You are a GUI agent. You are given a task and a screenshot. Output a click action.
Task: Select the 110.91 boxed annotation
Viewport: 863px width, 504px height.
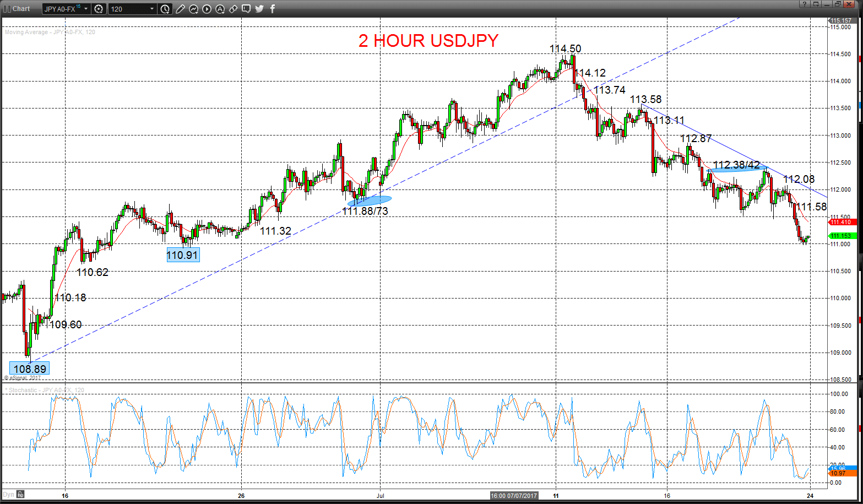tap(183, 254)
